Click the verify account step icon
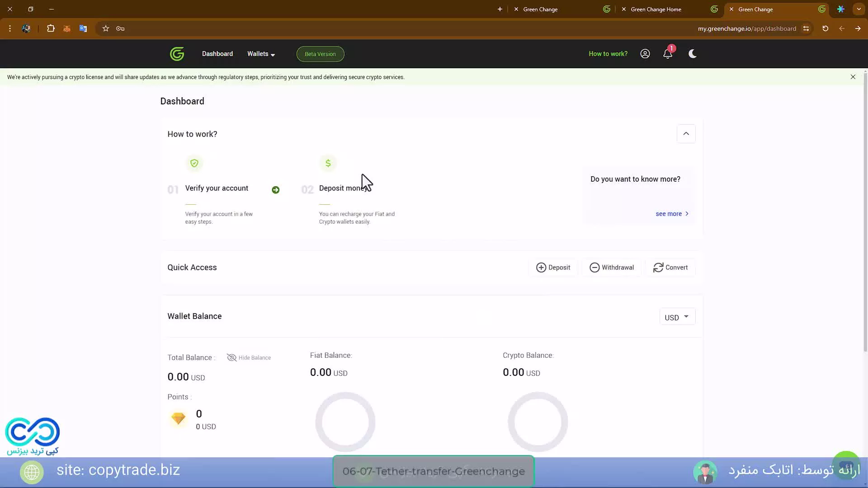This screenshot has width=868, height=488. point(194,163)
